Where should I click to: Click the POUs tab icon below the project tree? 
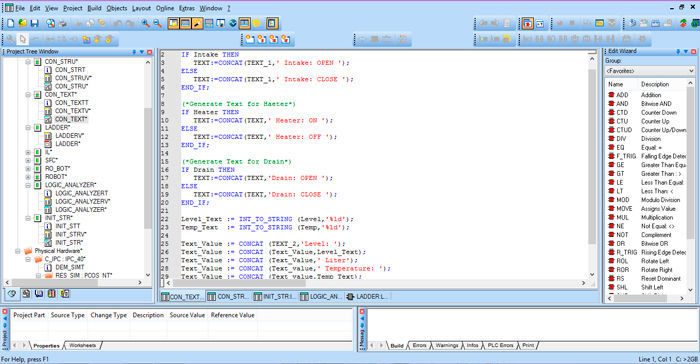pos(26,294)
